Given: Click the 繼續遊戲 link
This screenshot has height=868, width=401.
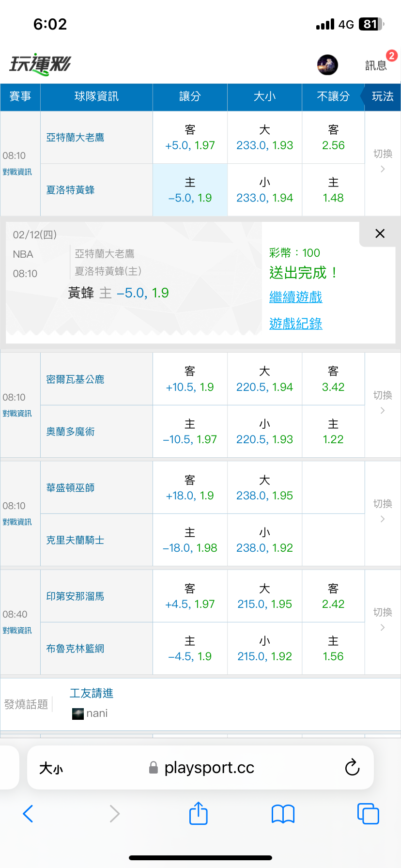Looking at the screenshot, I should (x=295, y=297).
